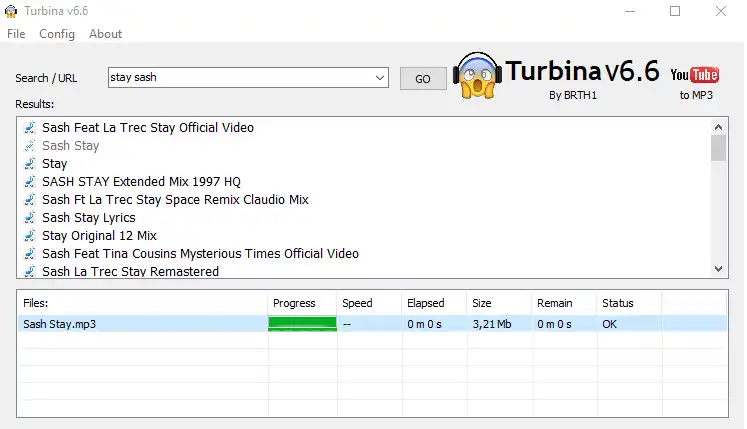The height and width of the screenshot is (429, 747).
Task: Close the Turbina window
Action: (721, 11)
